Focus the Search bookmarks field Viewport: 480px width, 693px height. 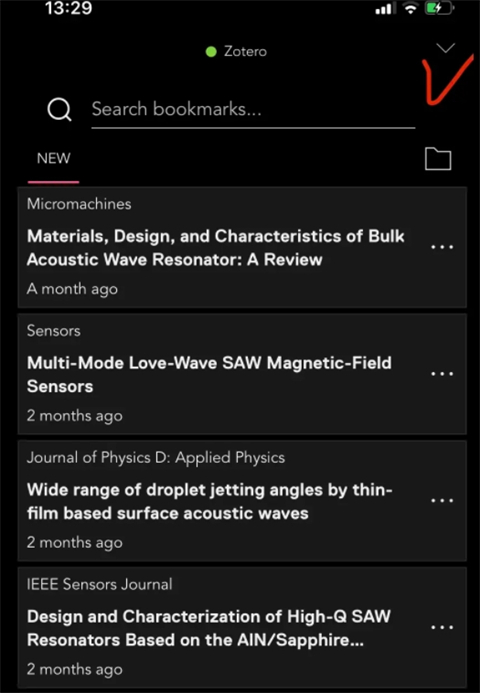pyautogui.click(x=253, y=110)
